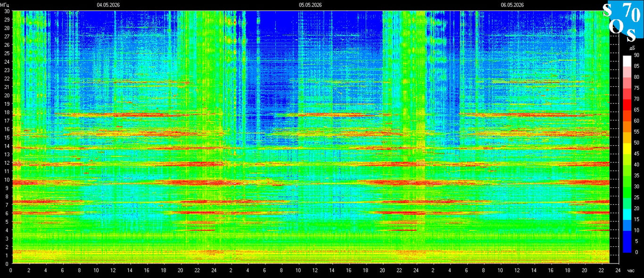The height and width of the screenshot is (278, 644).
Task: Click the 30 MHz label on frequency axis
Action: (x=7, y=11)
